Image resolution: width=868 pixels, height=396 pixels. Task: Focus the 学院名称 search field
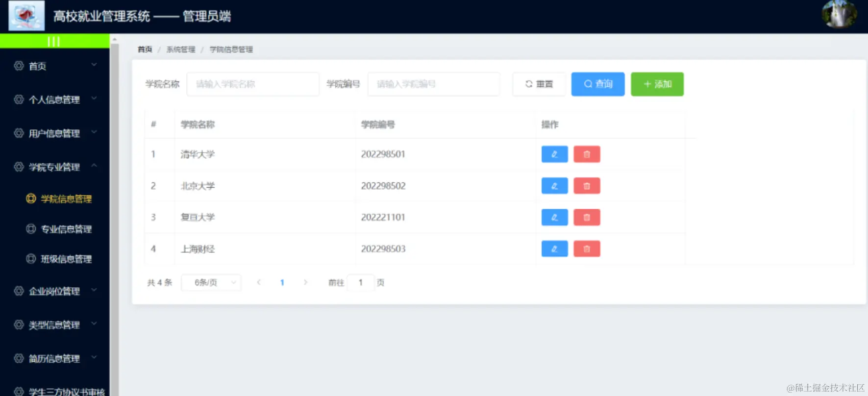pos(253,84)
